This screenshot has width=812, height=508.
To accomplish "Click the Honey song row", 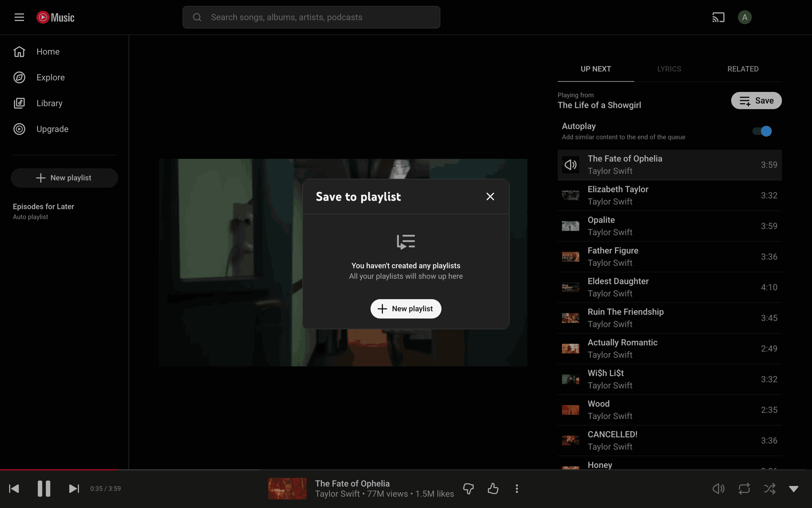I will (x=669, y=463).
